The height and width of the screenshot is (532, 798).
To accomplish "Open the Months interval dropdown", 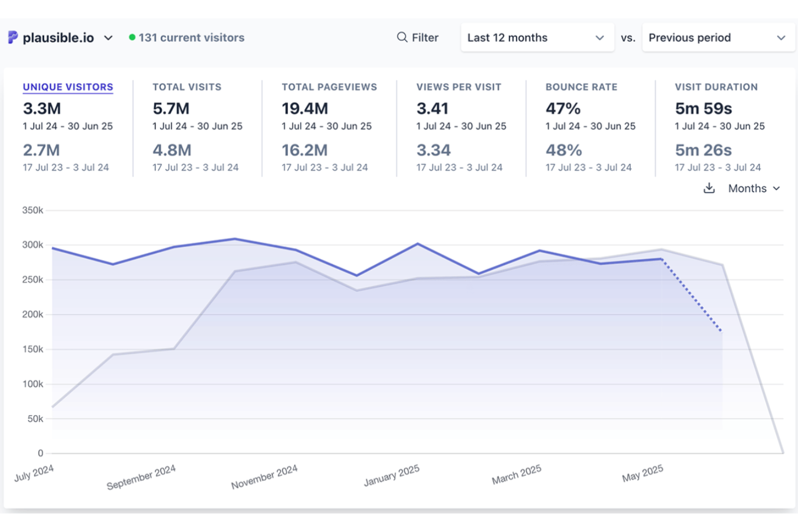I will click(x=754, y=188).
